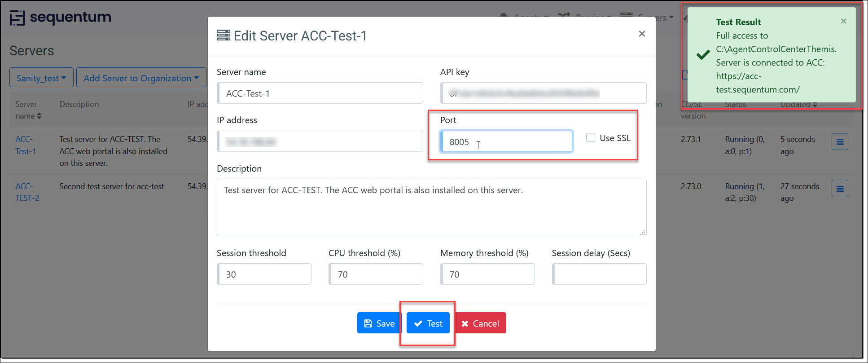
Task: Click into the Server name field
Action: [320, 93]
